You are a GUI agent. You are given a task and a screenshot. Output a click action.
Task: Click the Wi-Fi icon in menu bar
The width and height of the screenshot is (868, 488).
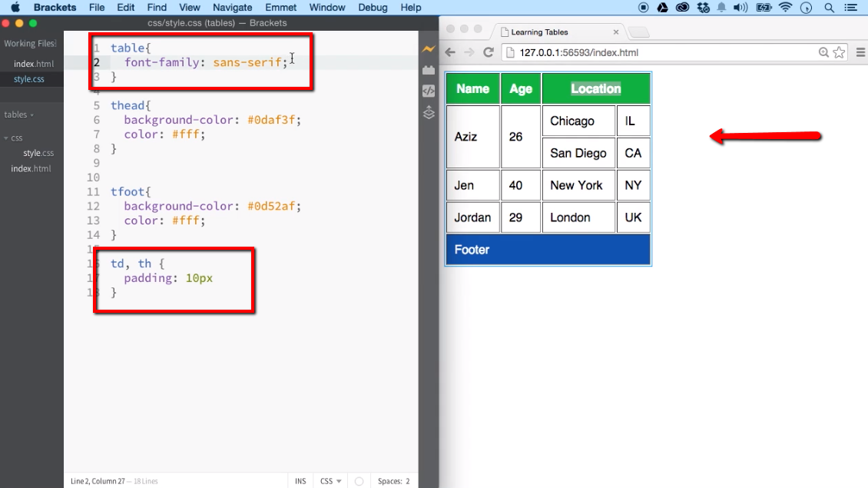(785, 8)
